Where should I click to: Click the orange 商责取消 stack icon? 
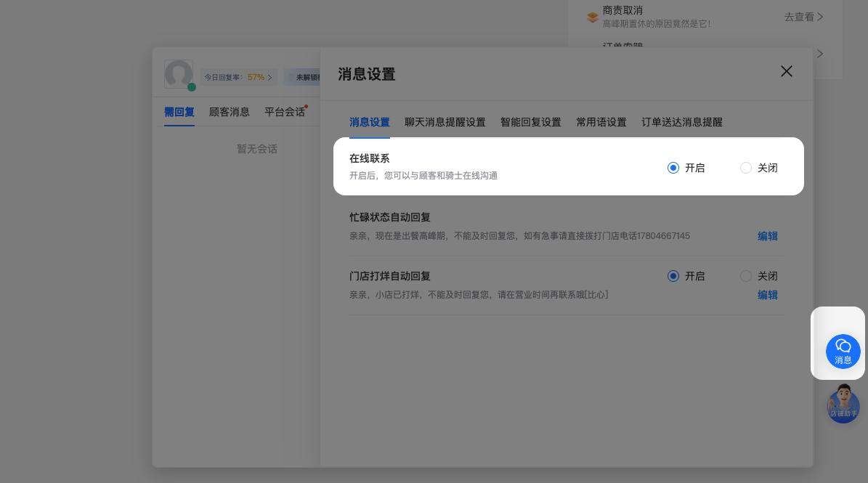(593, 17)
